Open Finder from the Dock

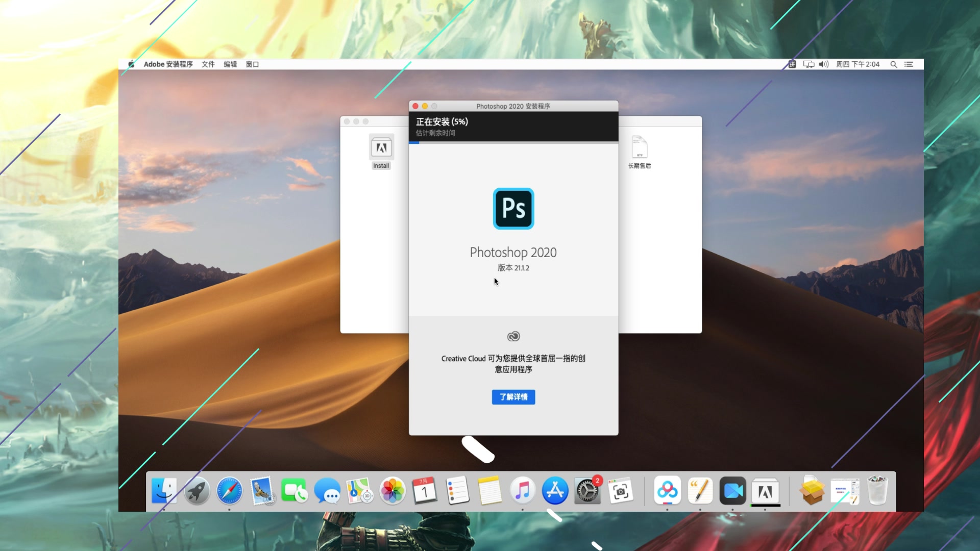coord(164,491)
